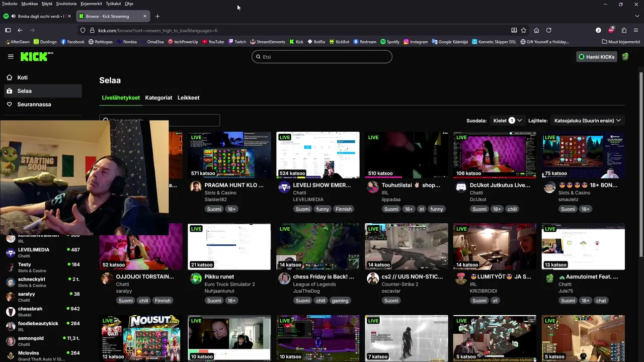Click the funny tag on LEVELIMEDIA stream
This screenshot has height=362, width=644.
[323, 209]
